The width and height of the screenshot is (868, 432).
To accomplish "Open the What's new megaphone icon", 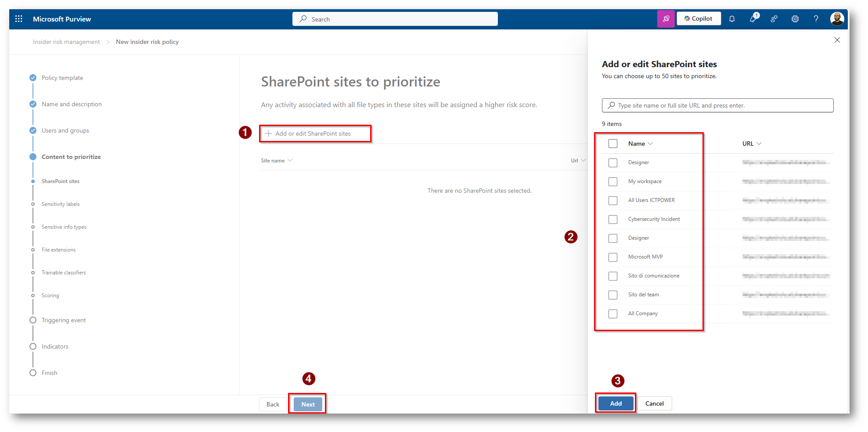I will pos(753,18).
